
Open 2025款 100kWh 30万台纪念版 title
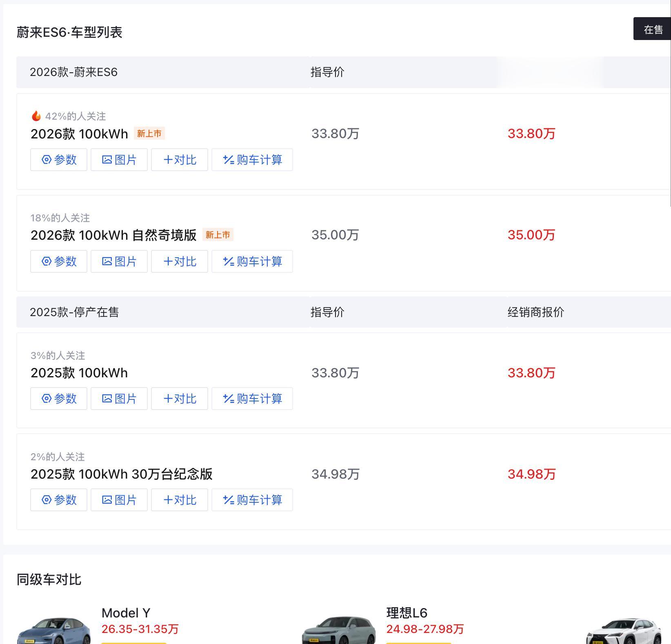coord(121,474)
